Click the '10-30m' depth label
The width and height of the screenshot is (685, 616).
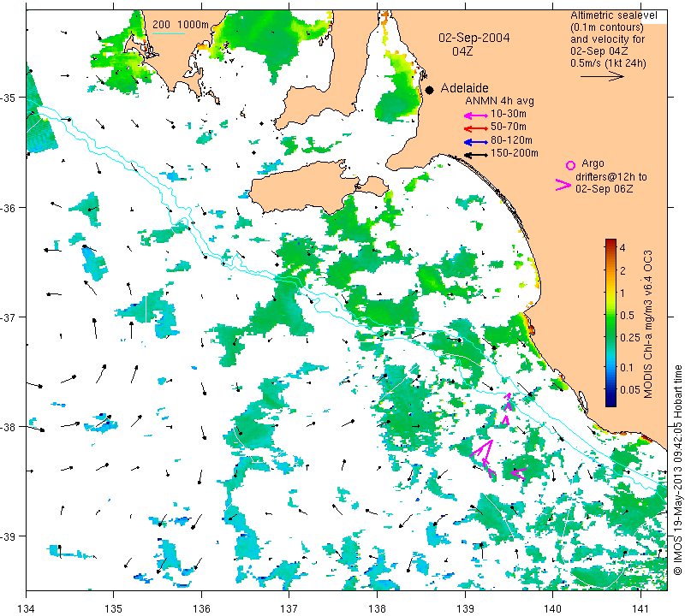click(509, 114)
